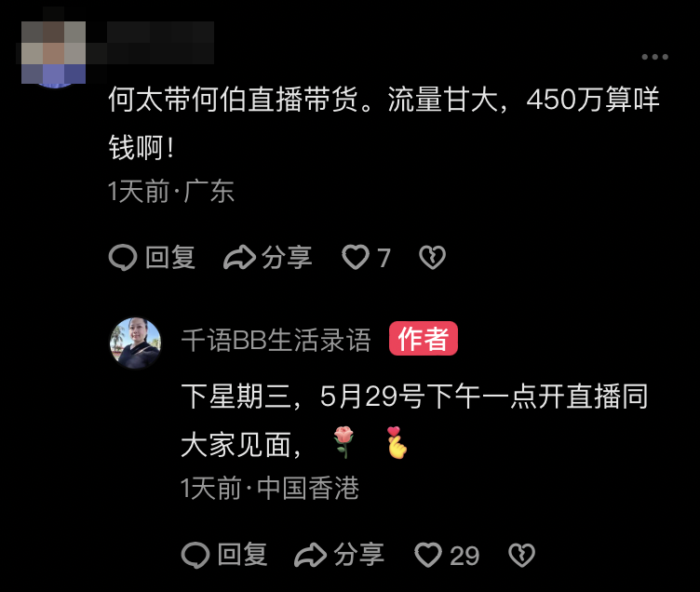The height and width of the screenshot is (592, 700).
Task: Click the share arrow icon on author's reply
Action: [x=310, y=555]
